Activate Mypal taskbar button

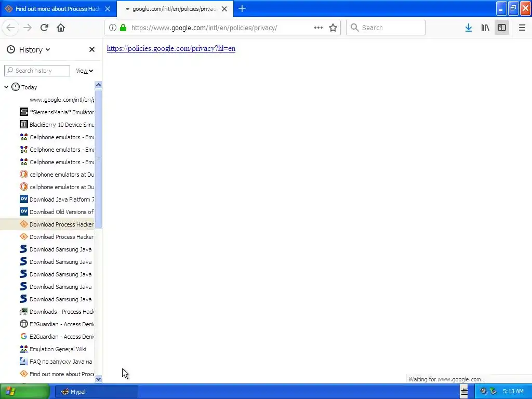pos(96,392)
